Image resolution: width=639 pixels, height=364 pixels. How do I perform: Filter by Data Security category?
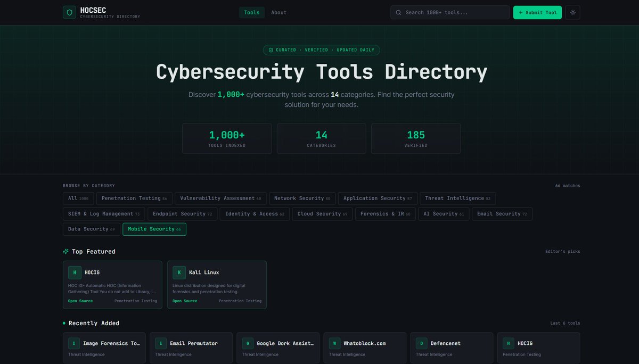pos(92,229)
